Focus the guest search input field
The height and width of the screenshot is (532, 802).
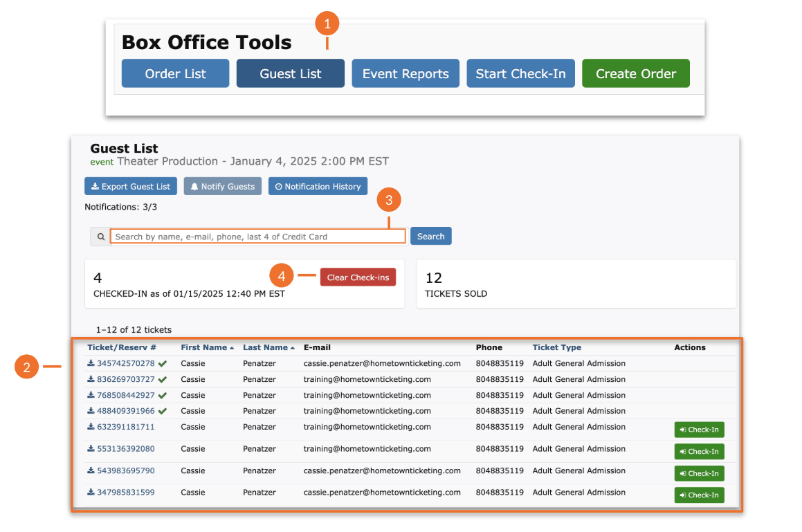[257, 237]
